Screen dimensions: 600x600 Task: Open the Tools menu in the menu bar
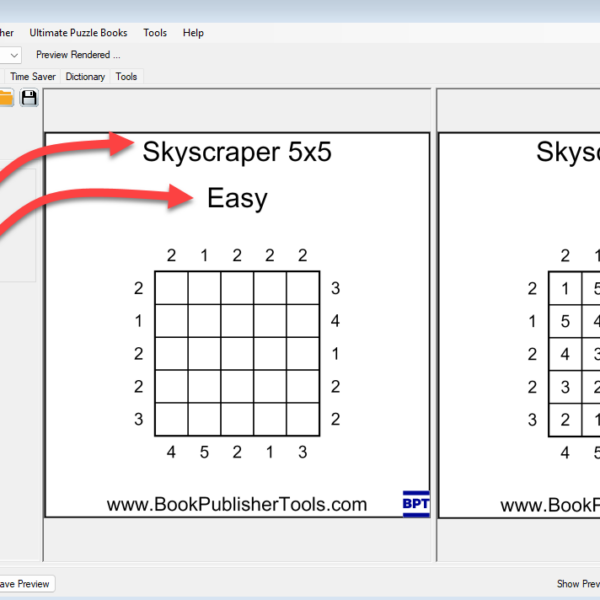click(x=155, y=33)
